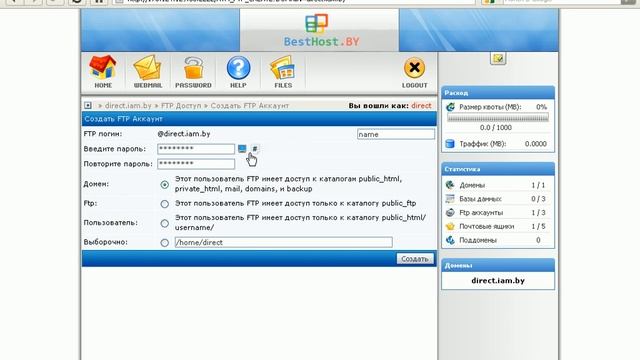Click the BestHost.BY logo

click(321, 31)
